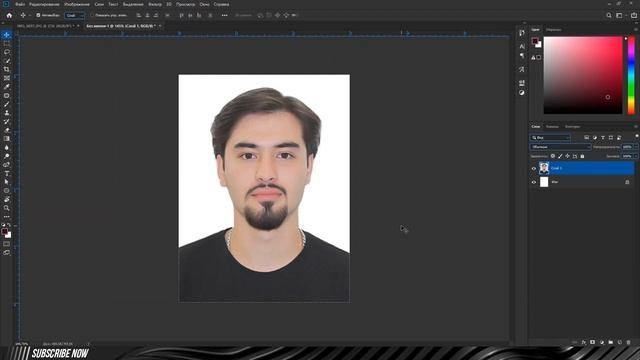Image resolution: width=640 pixels, height=360 pixels.
Task: Hide the Фон background layer eye
Action: (533, 182)
